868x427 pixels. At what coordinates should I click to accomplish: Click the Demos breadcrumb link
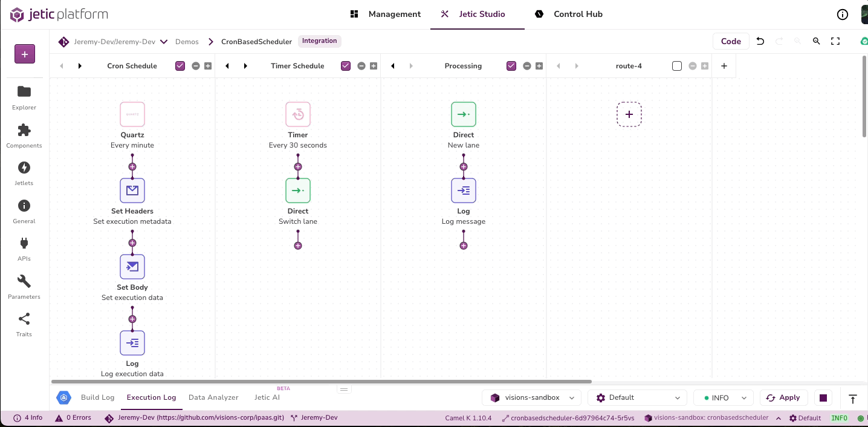click(187, 42)
